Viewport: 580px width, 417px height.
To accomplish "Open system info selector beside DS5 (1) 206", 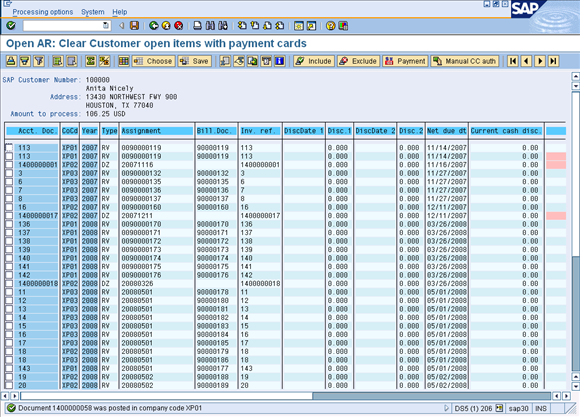I will click(x=499, y=408).
